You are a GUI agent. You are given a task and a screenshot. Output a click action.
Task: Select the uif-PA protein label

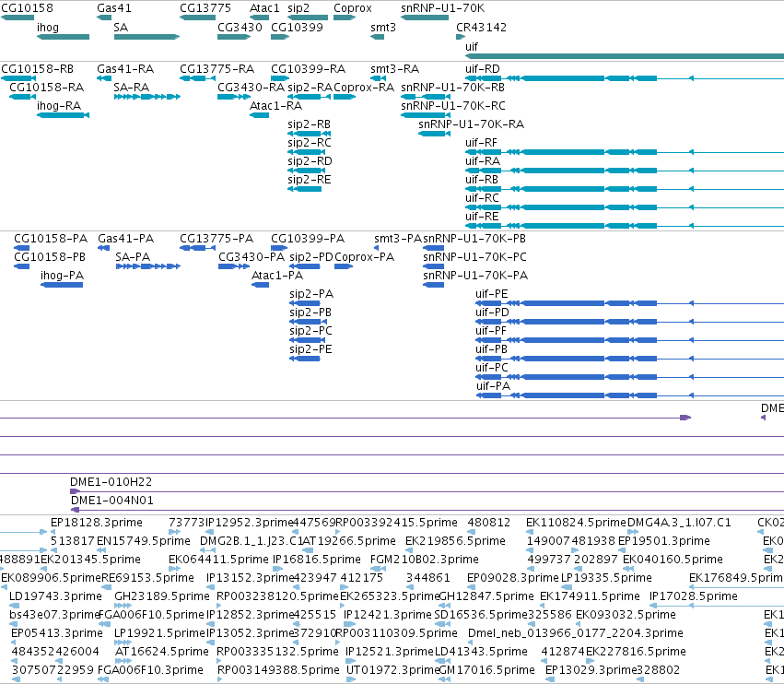(x=493, y=386)
